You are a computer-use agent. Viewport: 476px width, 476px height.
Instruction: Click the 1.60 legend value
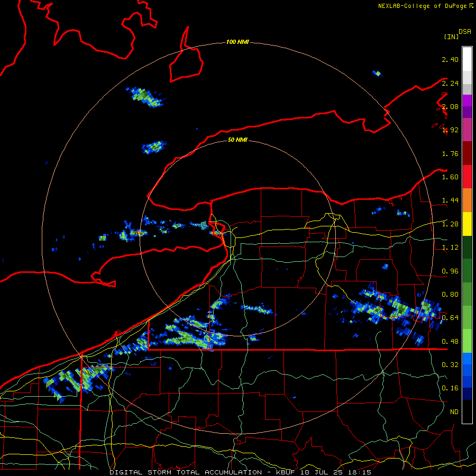click(x=450, y=177)
